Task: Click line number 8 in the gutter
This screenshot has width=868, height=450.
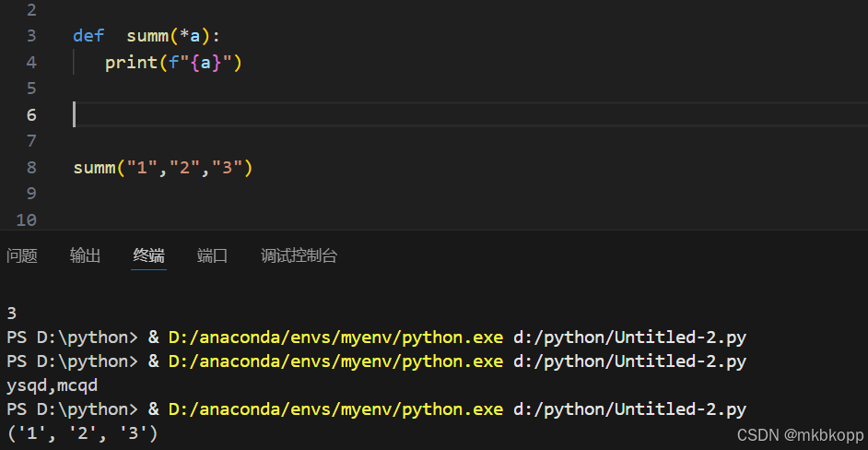Action: (31, 167)
